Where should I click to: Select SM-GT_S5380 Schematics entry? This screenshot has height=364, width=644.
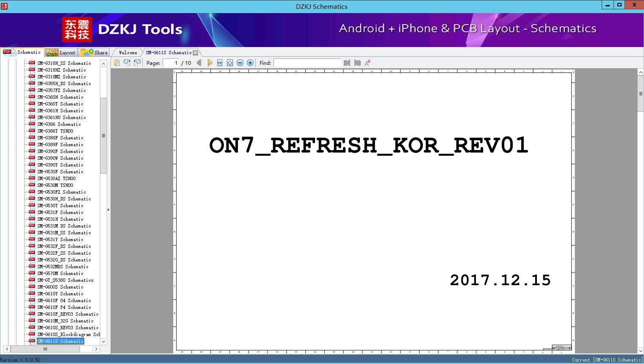click(x=65, y=280)
